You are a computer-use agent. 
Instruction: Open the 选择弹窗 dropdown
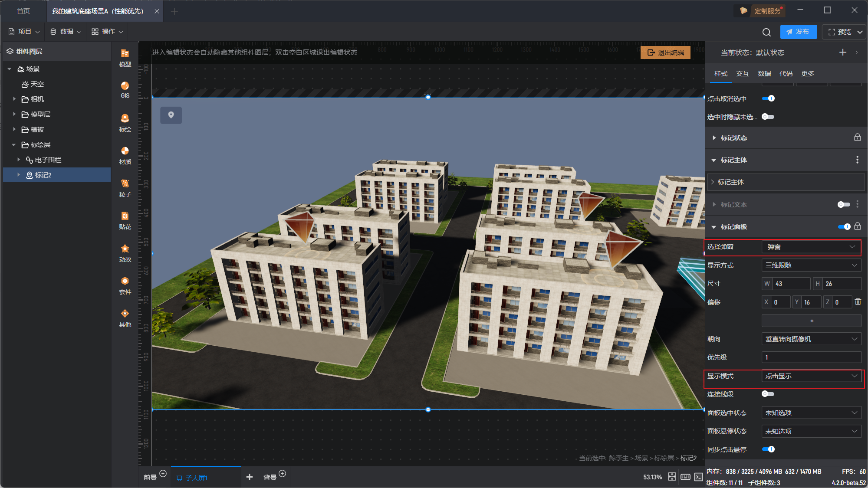pyautogui.click(x=811, y=247)
